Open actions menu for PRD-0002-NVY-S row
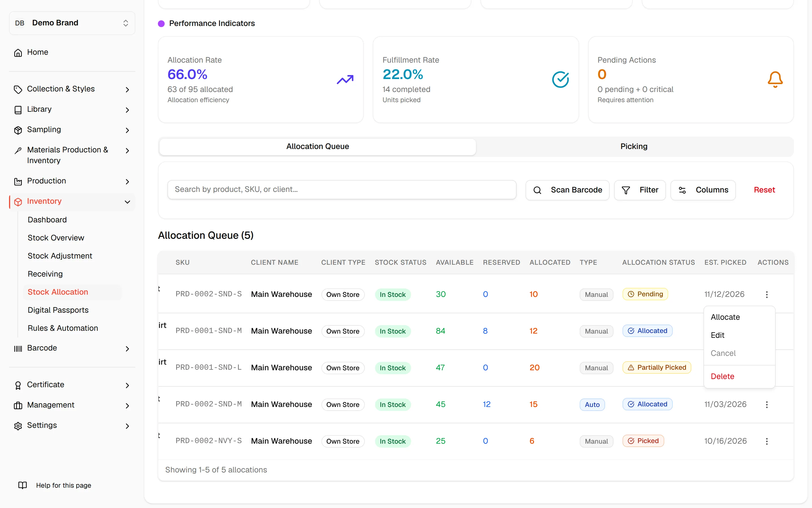This screenshot has height=508, width=812. point(767,441)
